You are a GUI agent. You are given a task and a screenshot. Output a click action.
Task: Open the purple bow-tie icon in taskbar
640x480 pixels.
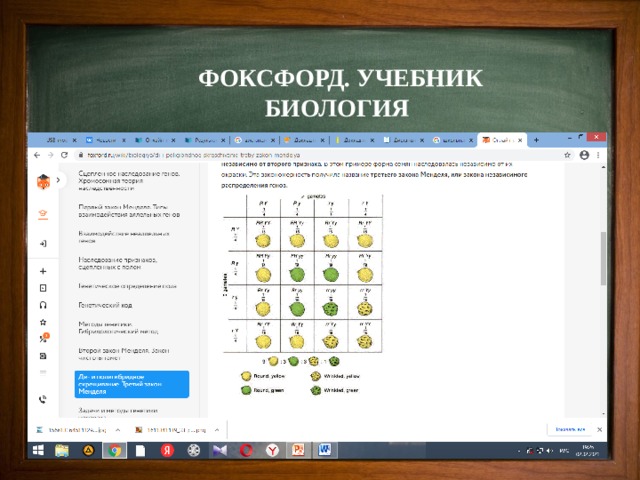tap(220, 451)
